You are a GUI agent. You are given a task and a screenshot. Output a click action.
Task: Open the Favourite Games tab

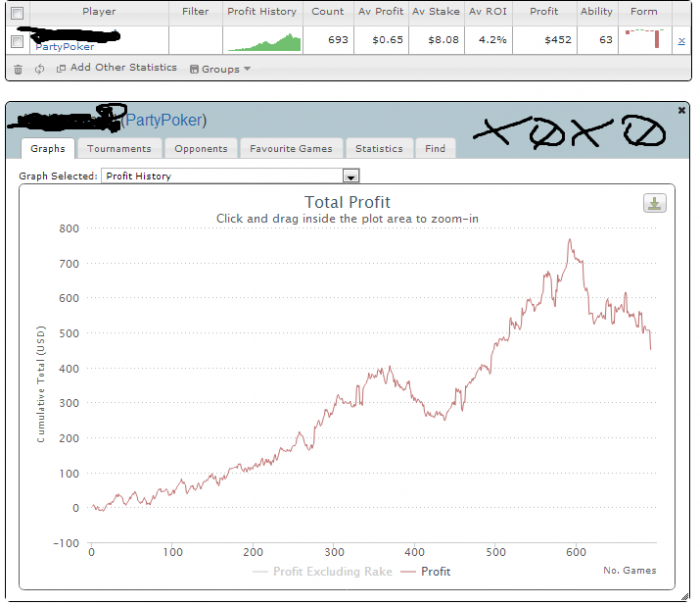[291, 148]
